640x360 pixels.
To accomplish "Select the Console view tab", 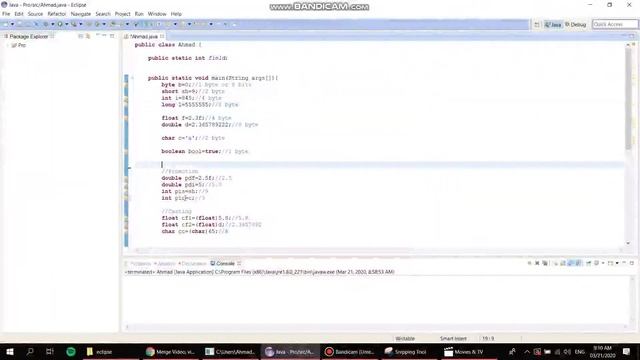I will tap(223, 264).
